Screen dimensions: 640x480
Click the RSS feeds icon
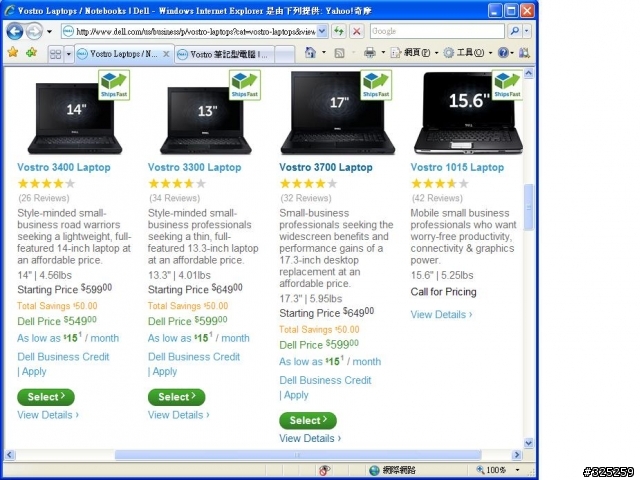point(339,53)
